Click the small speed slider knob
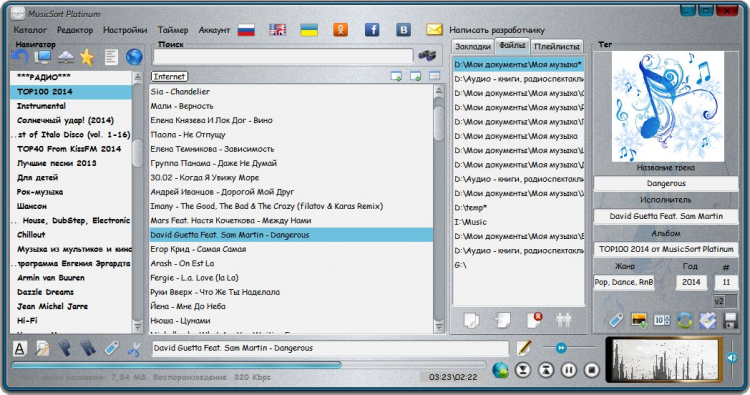 [x=561, y=348]
